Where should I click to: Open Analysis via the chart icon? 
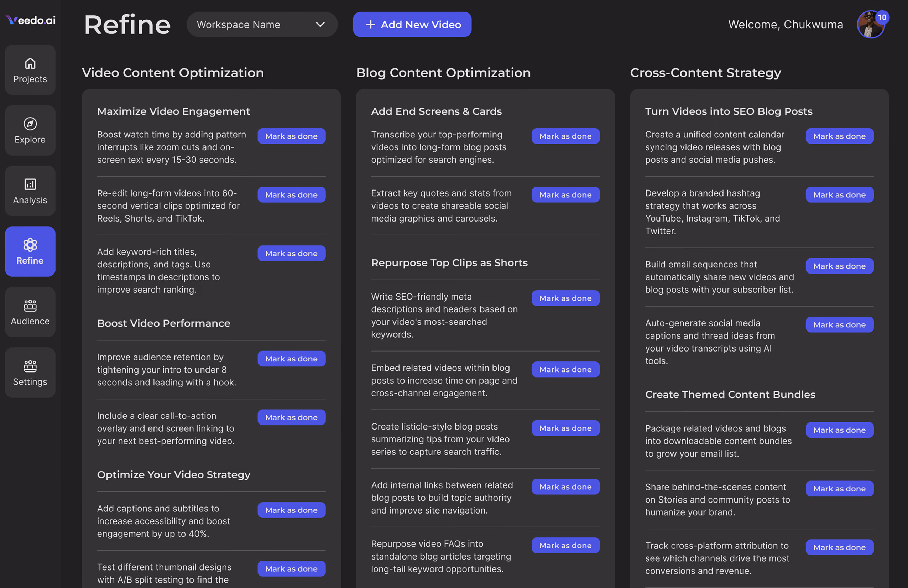[30, 184]
